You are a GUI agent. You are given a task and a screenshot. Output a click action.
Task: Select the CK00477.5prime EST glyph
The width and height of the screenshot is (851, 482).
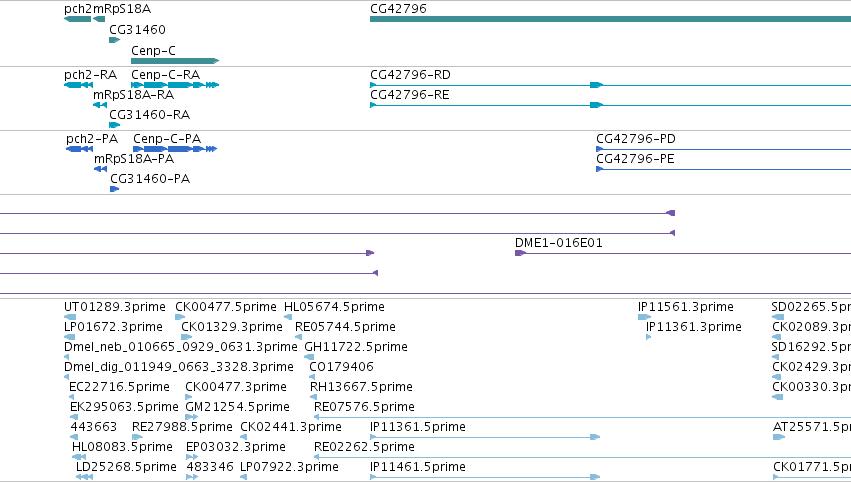tap(180, 317)
